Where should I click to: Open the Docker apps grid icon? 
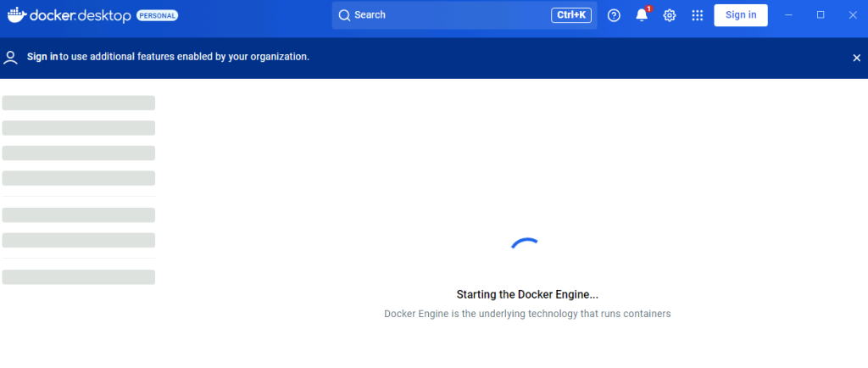[x=698, y=15]
